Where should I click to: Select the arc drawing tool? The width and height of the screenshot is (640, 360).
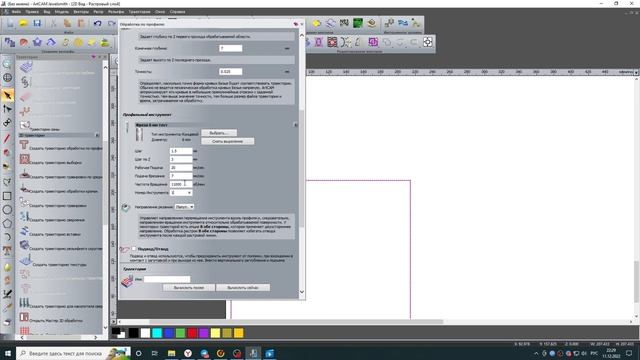click(7, 237)
